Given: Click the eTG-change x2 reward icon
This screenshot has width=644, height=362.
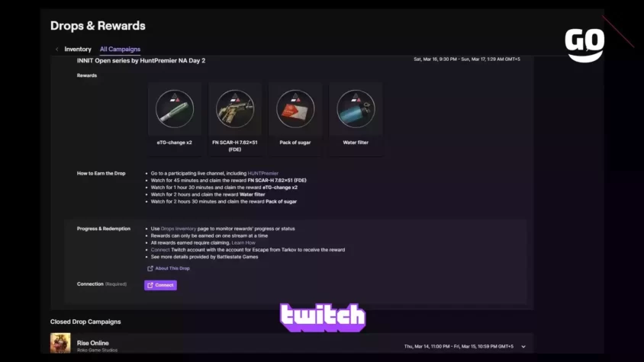Looking at the screenshot, I should [x=175, y=109].
